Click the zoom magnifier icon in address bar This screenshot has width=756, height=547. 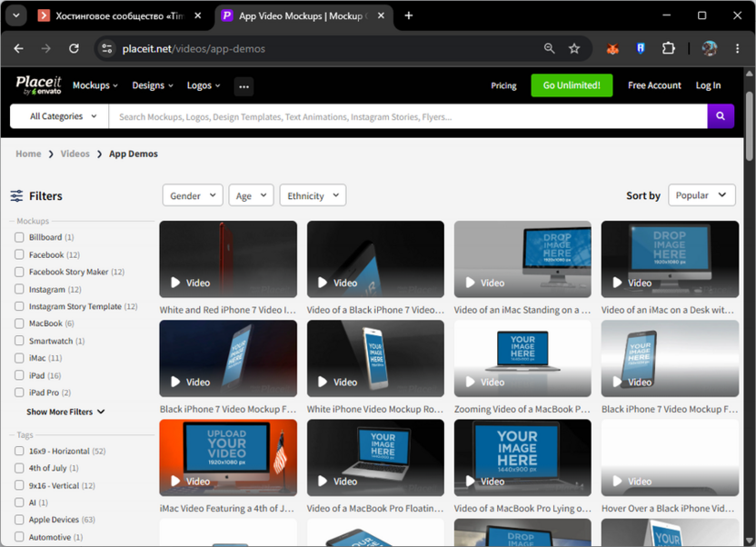coord(549,48)
